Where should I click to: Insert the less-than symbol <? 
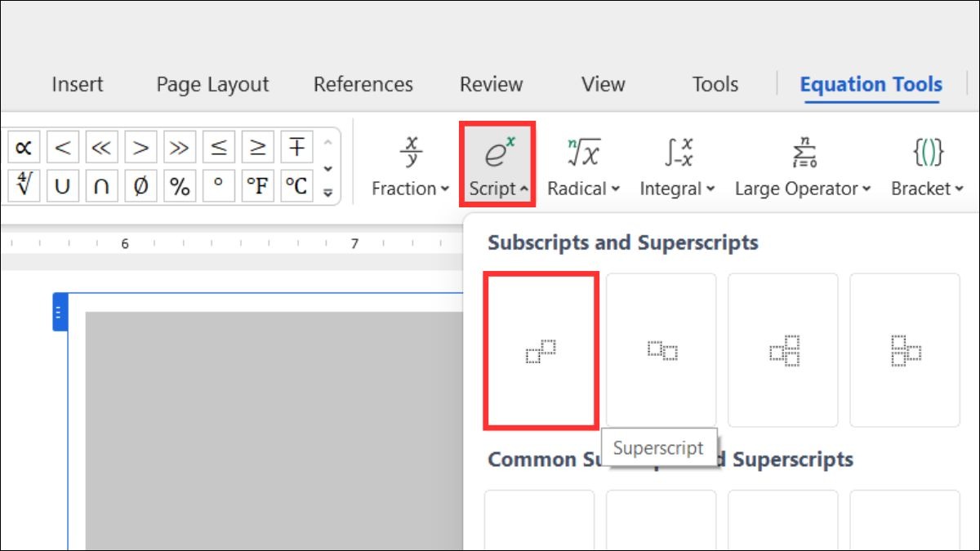tap(63, 147)
